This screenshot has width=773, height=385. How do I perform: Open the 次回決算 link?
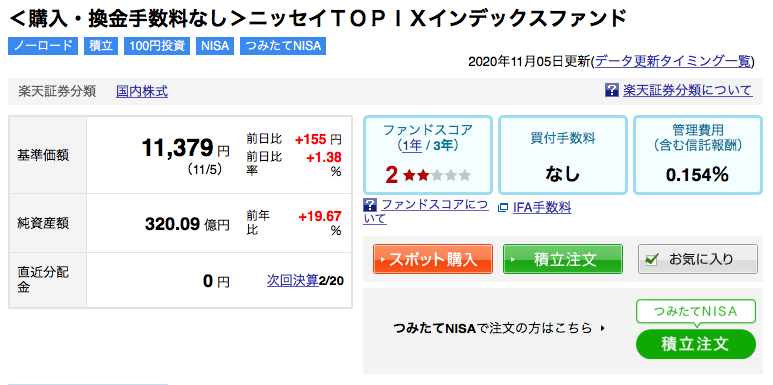pyautogui.click(x=293, y=280)
